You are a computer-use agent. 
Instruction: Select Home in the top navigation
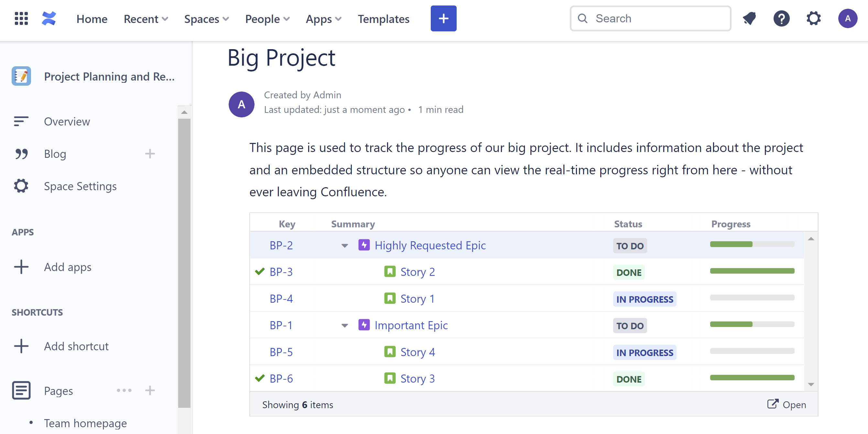(92, 19)
